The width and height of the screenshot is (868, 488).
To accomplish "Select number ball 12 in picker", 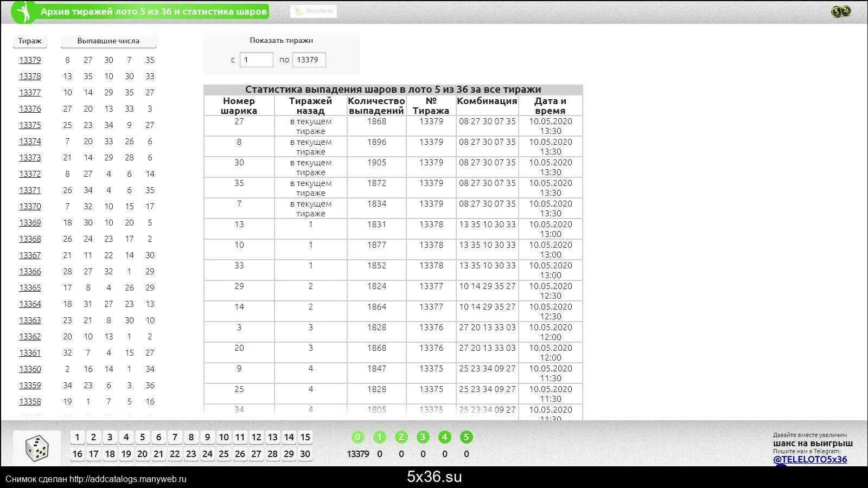I will (x=256, y=437).
